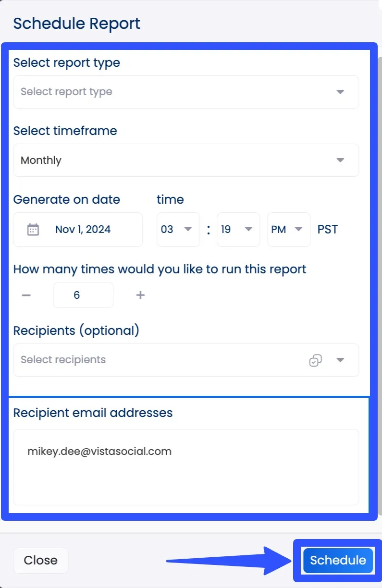Click the mikey.dee@vistasocial.com email text
Viewport: 382px width, 588px height.
pyautogui.click(x=99, y=452)
